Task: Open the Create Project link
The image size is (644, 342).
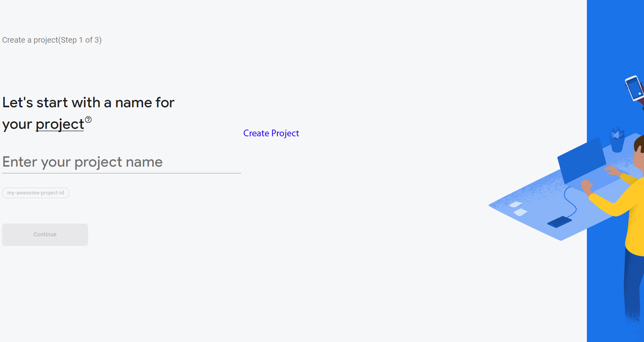Action: tap(271, 133)
